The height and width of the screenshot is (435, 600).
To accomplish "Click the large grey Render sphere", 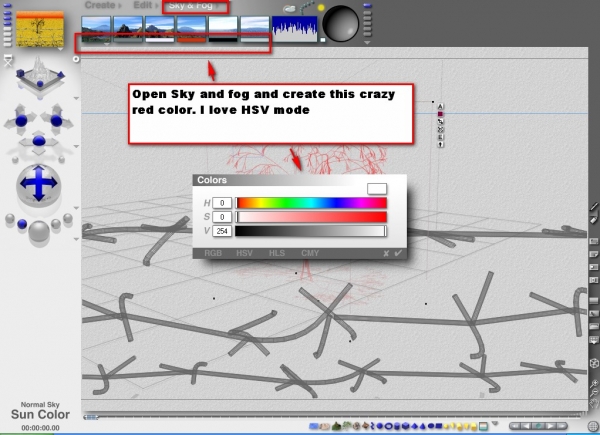I will click(x=39, y=231).
